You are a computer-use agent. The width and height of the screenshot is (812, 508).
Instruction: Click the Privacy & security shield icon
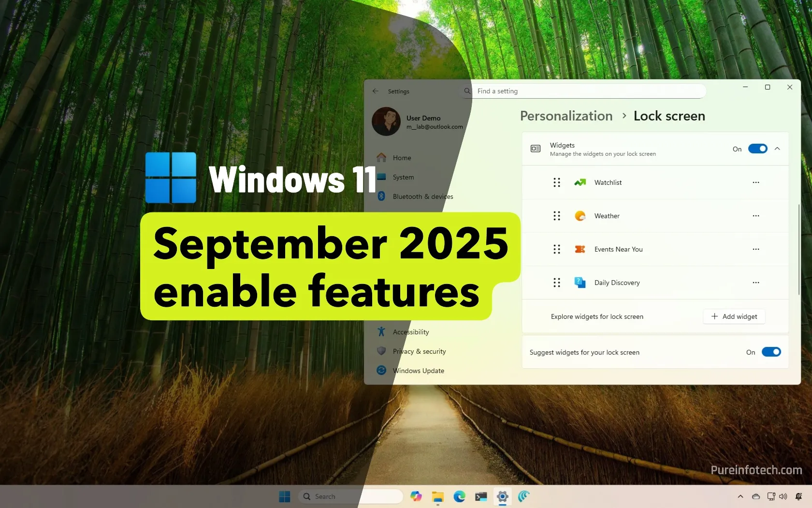coord(381,351)
